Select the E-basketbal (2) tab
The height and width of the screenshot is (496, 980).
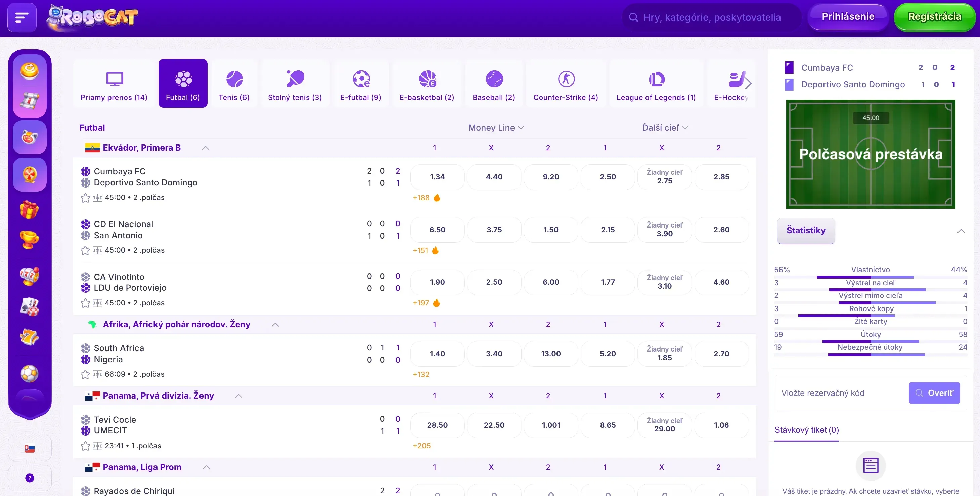click(x=427, y=83)
